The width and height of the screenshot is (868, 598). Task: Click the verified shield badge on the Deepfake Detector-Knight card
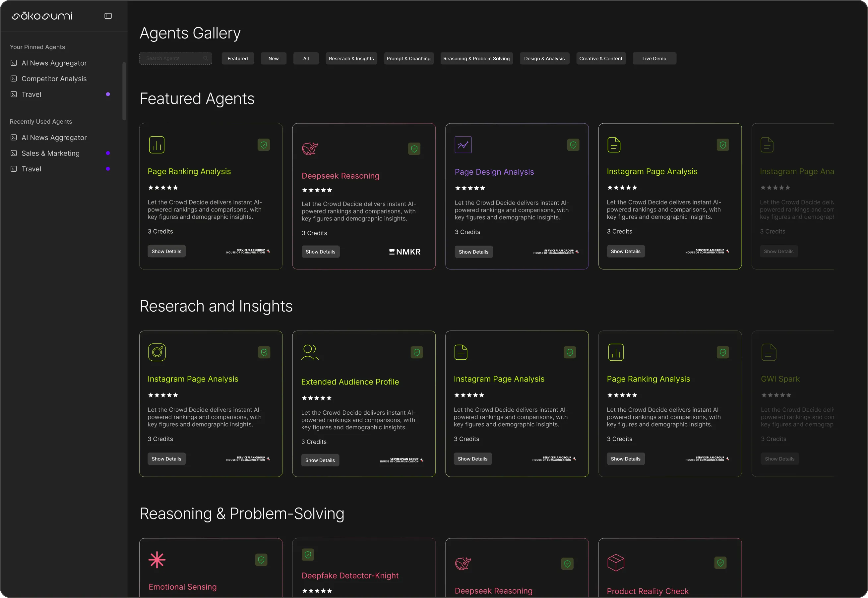click(x=308, y=555)
